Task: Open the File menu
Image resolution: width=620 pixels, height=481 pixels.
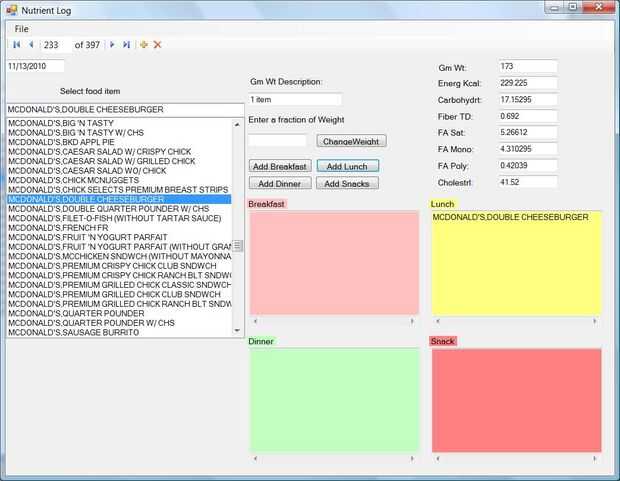Action: point(21,29)
